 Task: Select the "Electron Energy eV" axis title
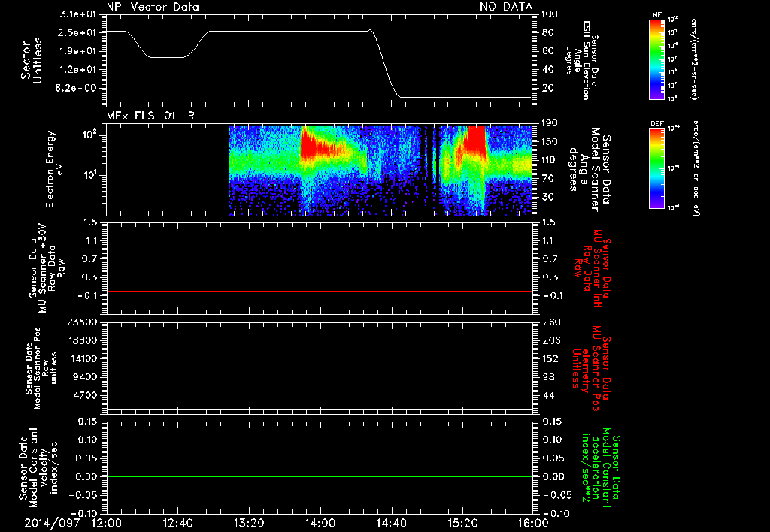54,169
